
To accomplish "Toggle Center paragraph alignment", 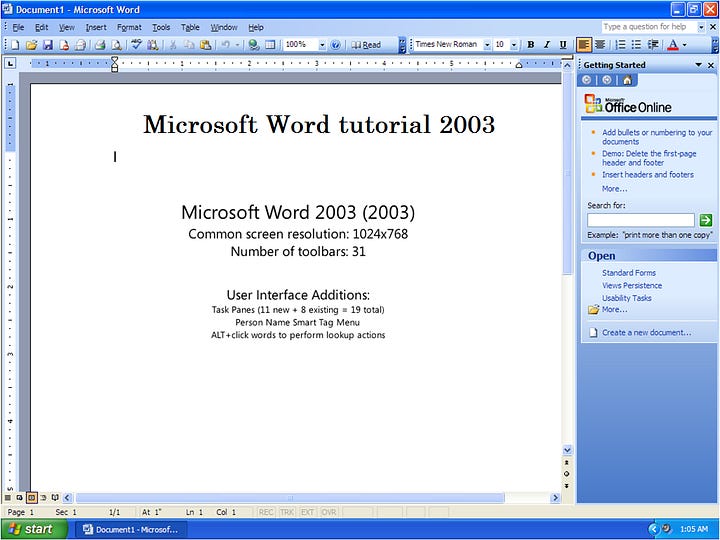I will click(x=600, y=45).
